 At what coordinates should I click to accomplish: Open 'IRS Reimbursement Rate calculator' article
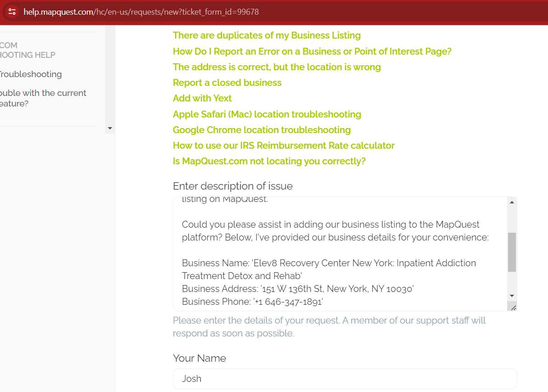click(x=284, y=146)
